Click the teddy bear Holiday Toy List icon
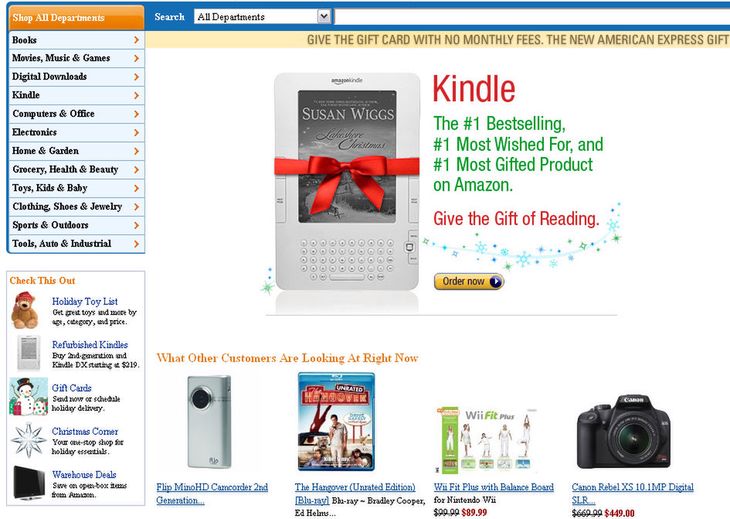The image size is (730, 519). tap(25, 310)
